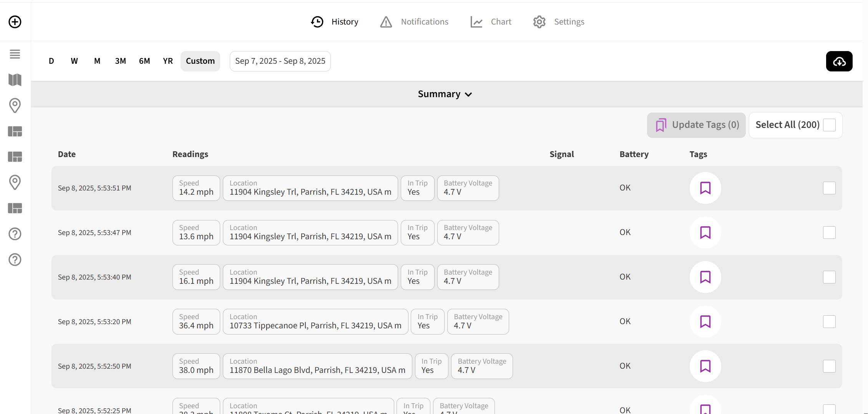Select the checkbox for the 5:52:50 PM reading
The width and height of the screenshot is (868, 414).
pyautogui.click(x=829, y=366)
